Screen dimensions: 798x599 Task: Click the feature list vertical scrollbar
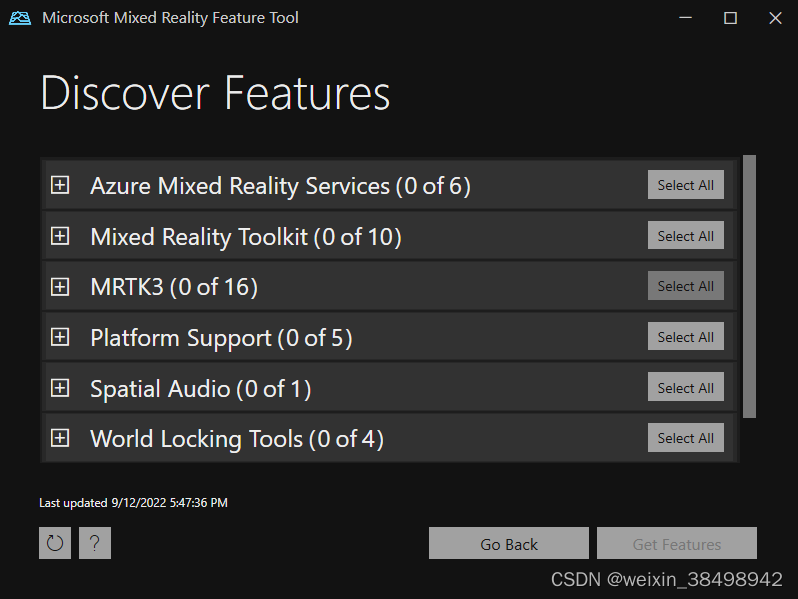coord(749,287)
